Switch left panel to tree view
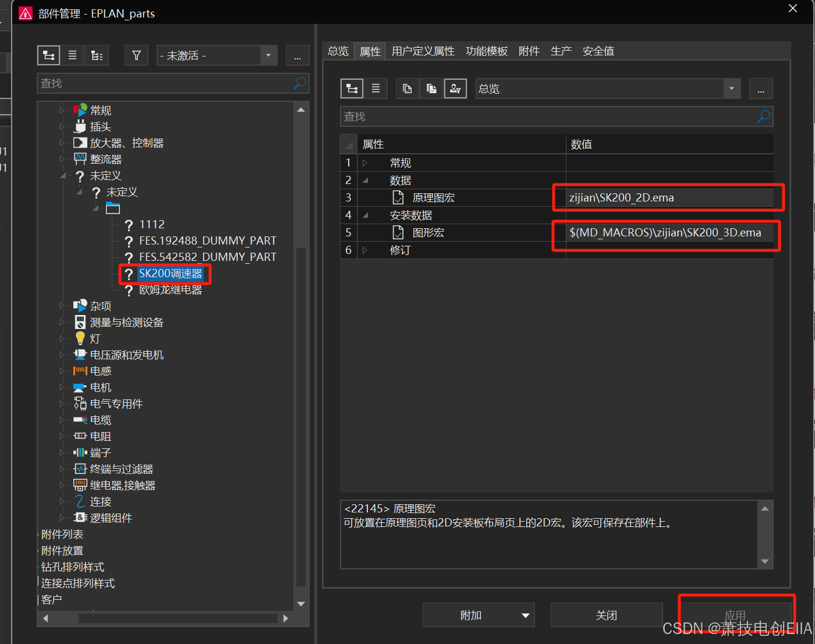Screen dimensions: 815x644 coord(49,55)
